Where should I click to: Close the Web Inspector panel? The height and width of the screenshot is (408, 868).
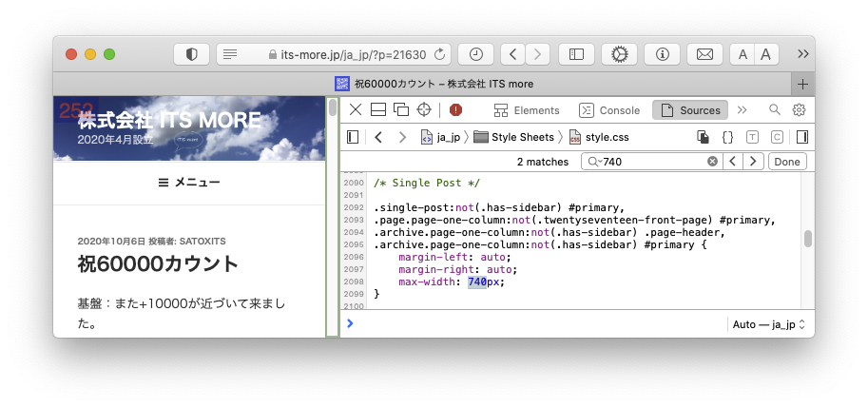pyautogui.click(x=356, y=110)
